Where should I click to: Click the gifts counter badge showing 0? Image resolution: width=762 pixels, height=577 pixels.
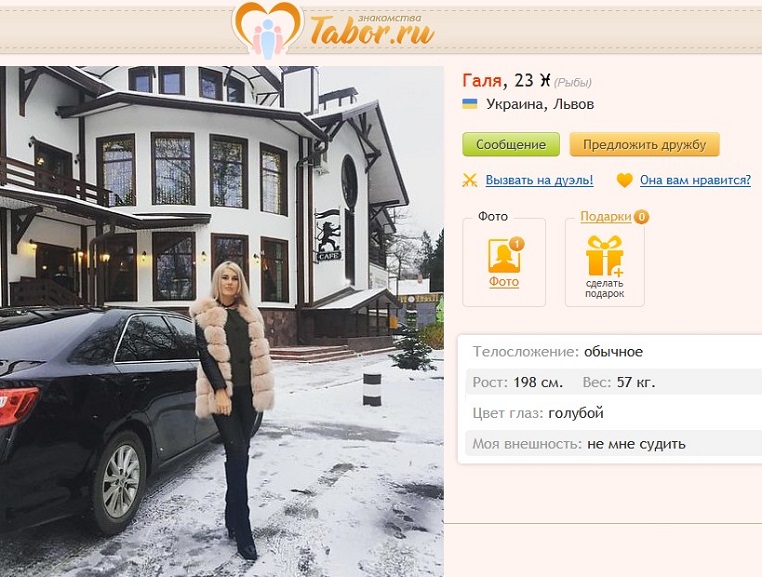(x=641, y=216)
